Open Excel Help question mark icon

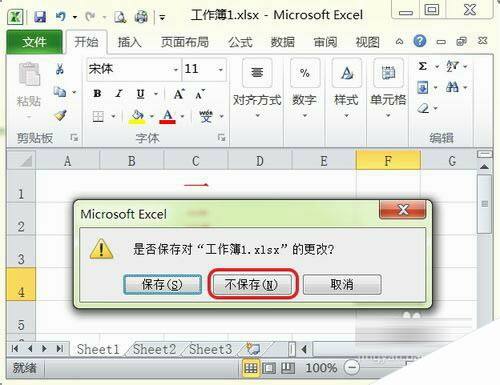[x=420, y=41]
